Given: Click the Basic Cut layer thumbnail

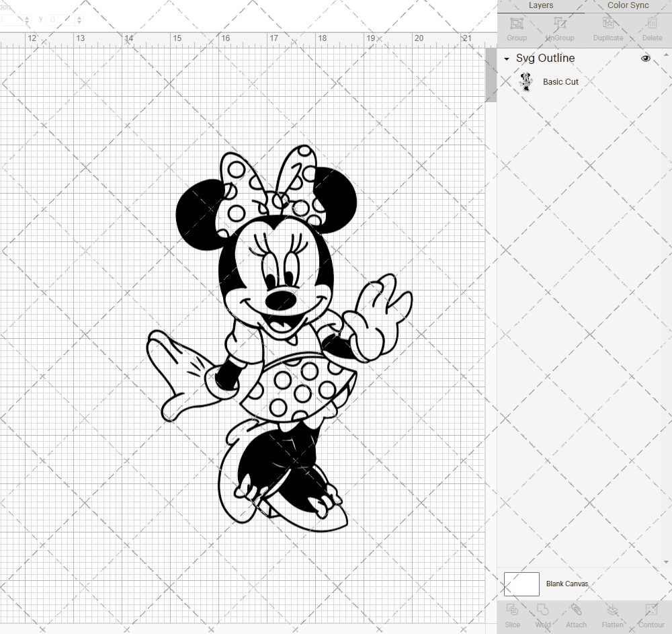Looking at the screenshot, I should [x=527, y=81].
